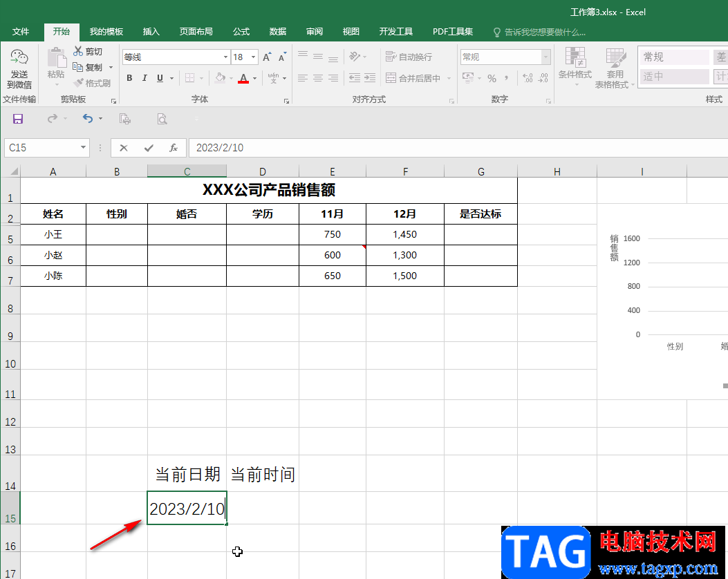Open copy options dropdown arrow

(111, 67)
